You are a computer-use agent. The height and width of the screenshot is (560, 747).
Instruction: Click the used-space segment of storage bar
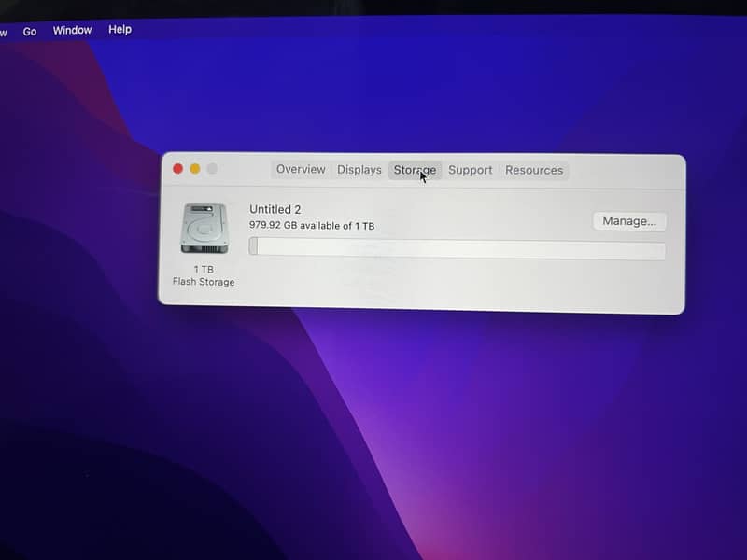point(253,246)
